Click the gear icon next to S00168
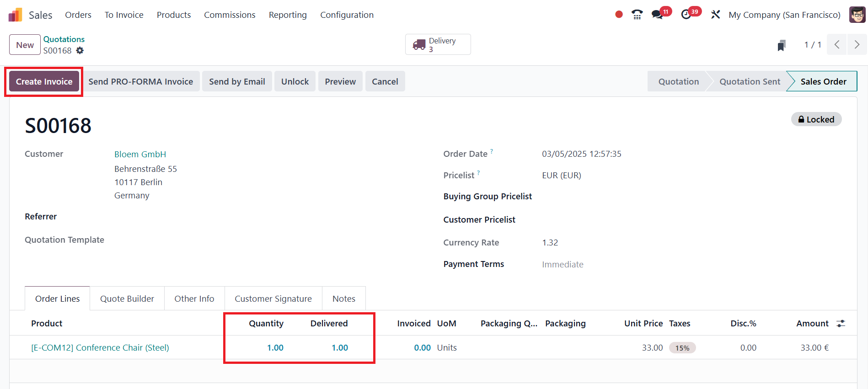 click(x=80, y=51)
